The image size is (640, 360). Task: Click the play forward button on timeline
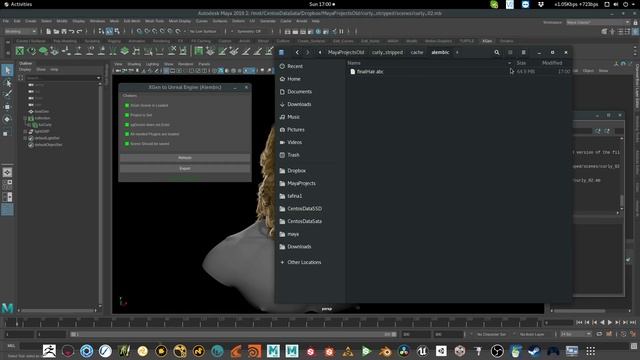click(x=610, y=322)
